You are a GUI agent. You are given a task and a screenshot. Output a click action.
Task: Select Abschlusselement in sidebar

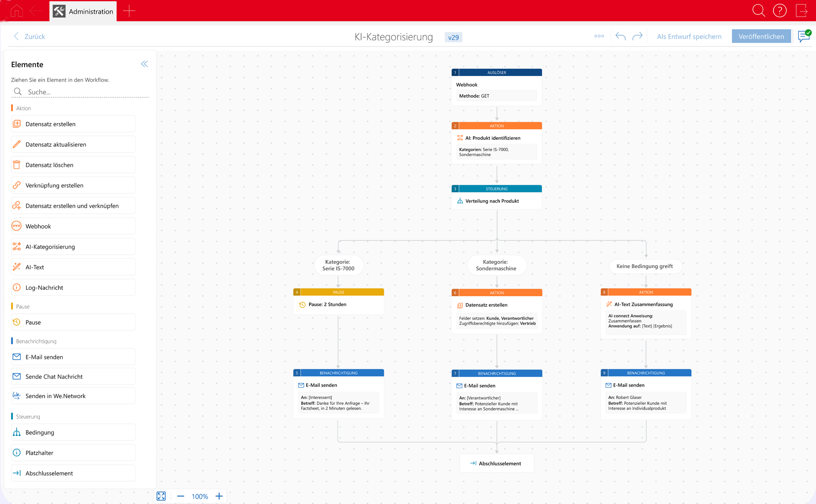(x=73, y=473)
